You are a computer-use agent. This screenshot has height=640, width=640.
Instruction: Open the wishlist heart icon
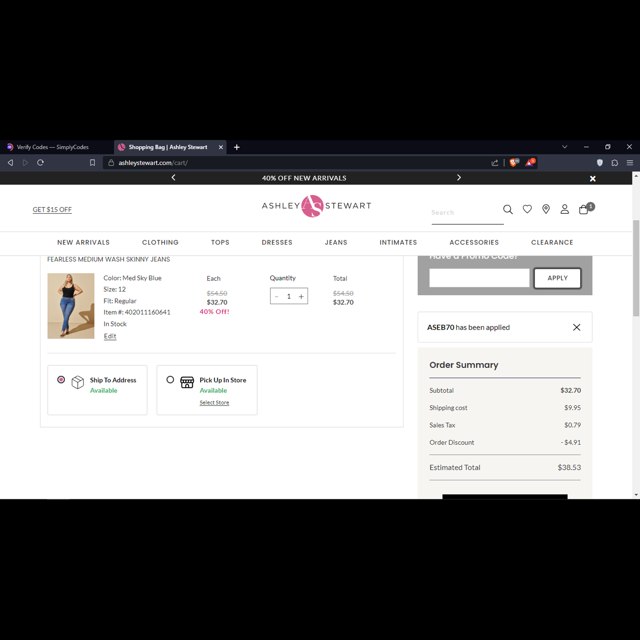pyautogui.click(x=527, y=209)
